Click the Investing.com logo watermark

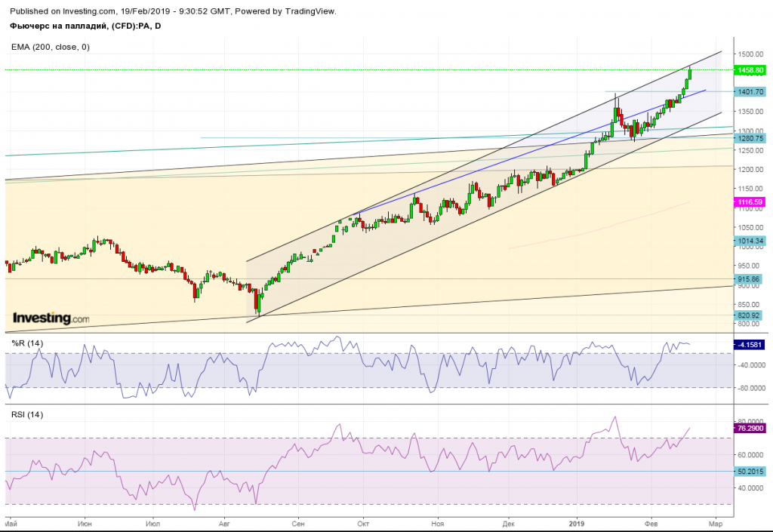click(x=51, y=319)
